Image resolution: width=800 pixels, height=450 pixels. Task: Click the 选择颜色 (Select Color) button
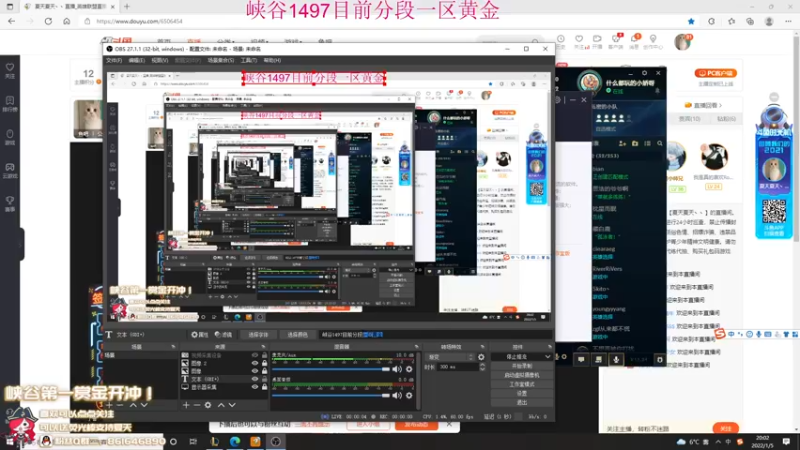click(x=297, y=335)
